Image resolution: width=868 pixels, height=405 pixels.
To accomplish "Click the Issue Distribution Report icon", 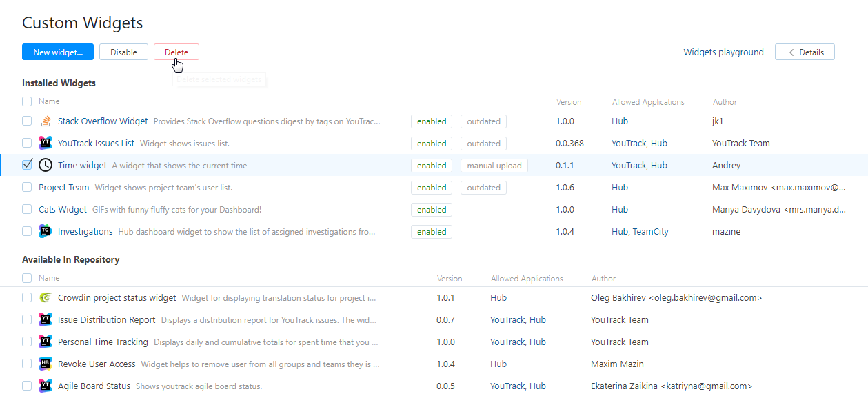I will (46, 320).
